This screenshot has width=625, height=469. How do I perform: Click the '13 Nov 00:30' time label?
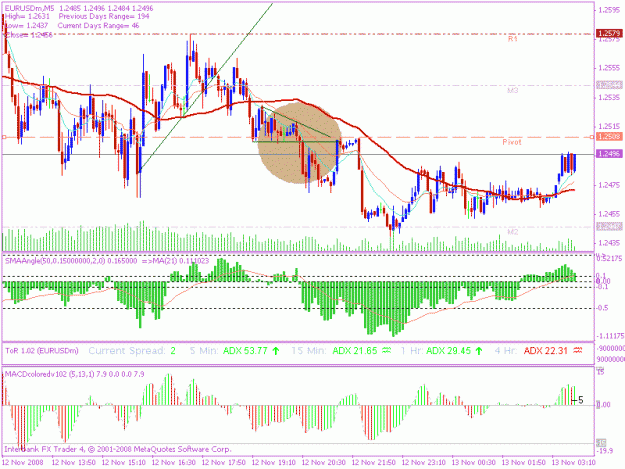pos(474,463)
